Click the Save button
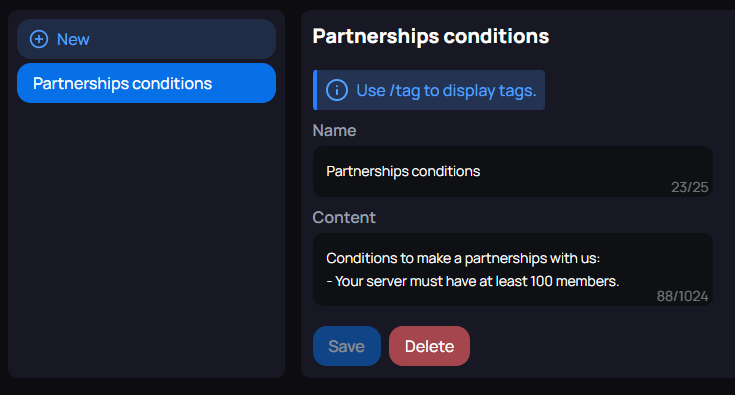This screenshot has height=395, width=735. pyautogui.click(x=346, y=346)
